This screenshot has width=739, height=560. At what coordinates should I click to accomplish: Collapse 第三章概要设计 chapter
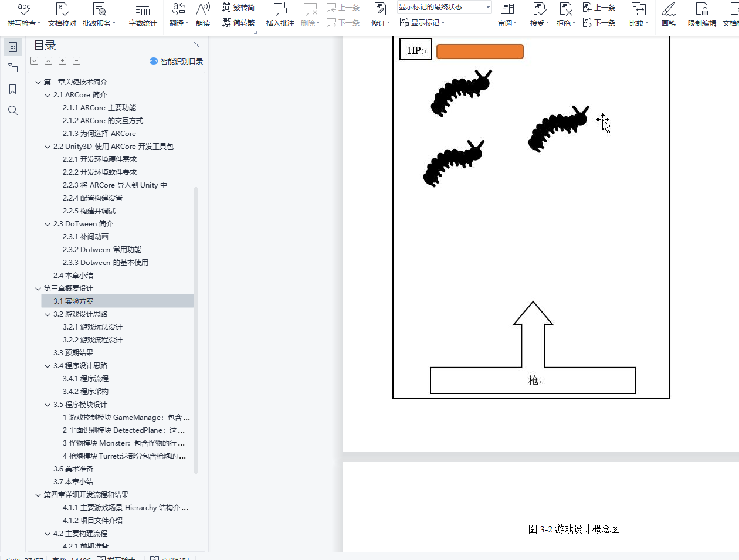[38, 289]
